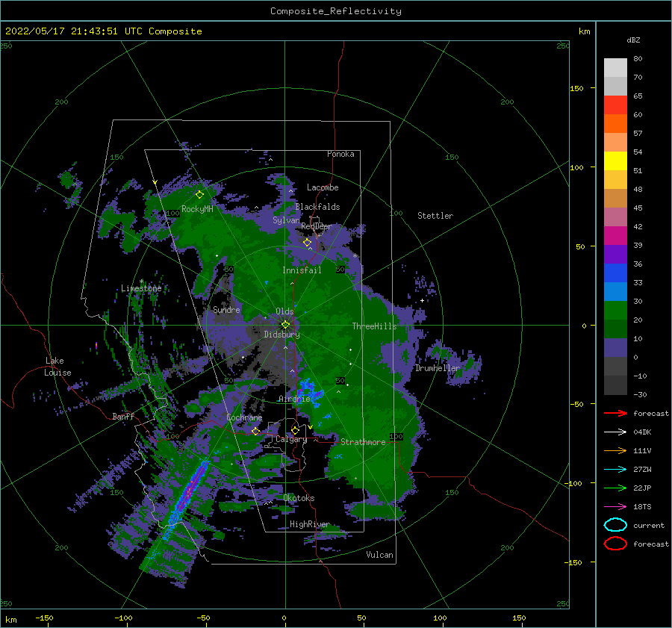Select the Limestone label

141,288
